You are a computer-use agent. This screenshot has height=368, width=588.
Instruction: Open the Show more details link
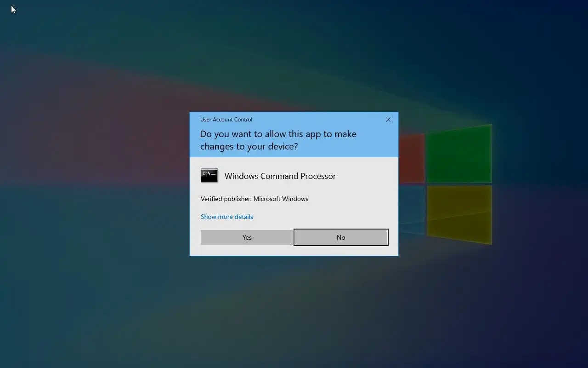(x=227, y=217)
